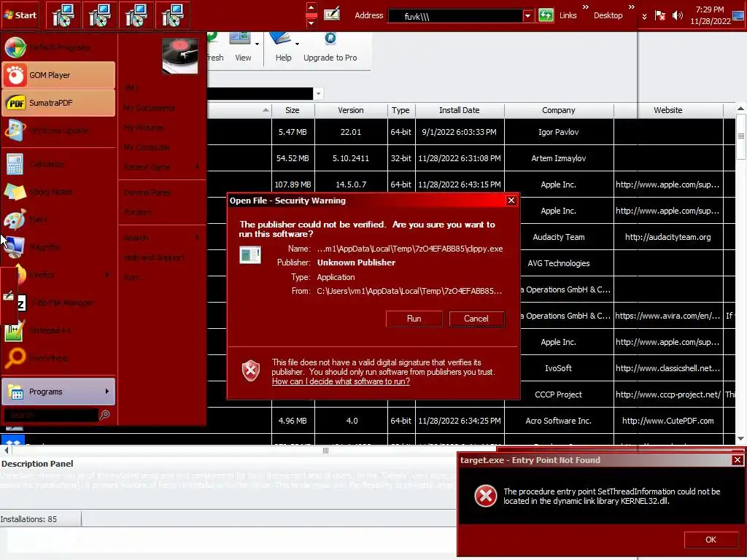Click the application file icon in Security Warning
The image size is (747, 560).
click(x=250, y=254)
